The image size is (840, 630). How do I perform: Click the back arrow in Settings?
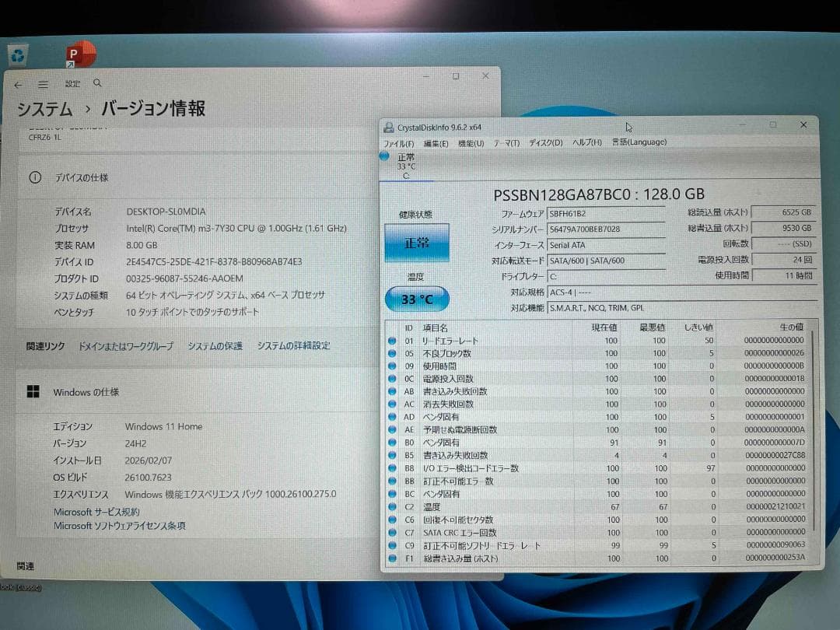pos(18,84)
